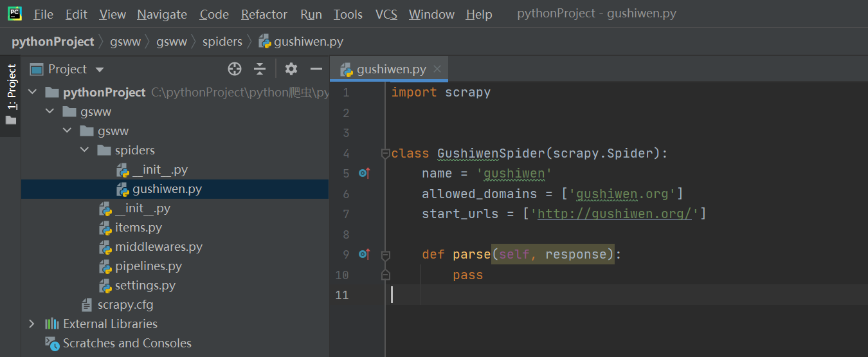Image resolution: width=868 pixels, height=357 pixels.
Task: Open Project panel settings gear
Action: pyautogui.click(x=291, y=69)
